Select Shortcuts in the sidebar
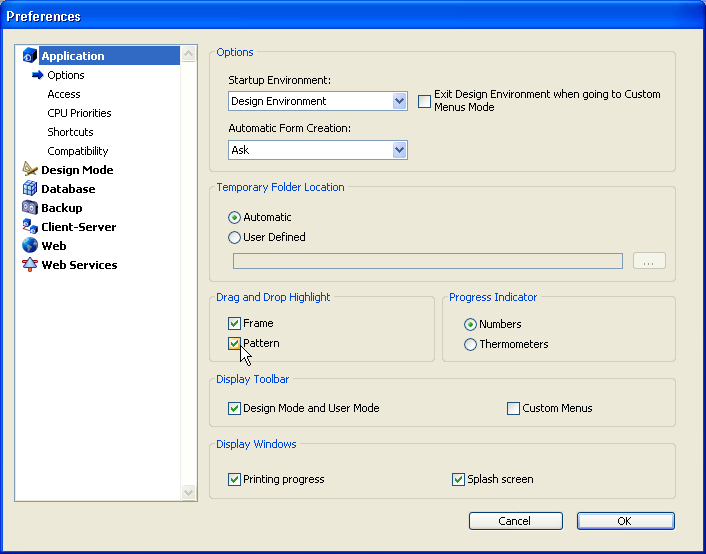706x554 pixels. click(x=70, y=132)
